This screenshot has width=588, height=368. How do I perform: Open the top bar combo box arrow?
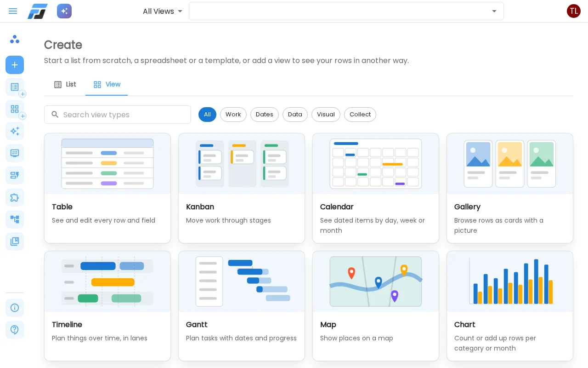(494, 11)
